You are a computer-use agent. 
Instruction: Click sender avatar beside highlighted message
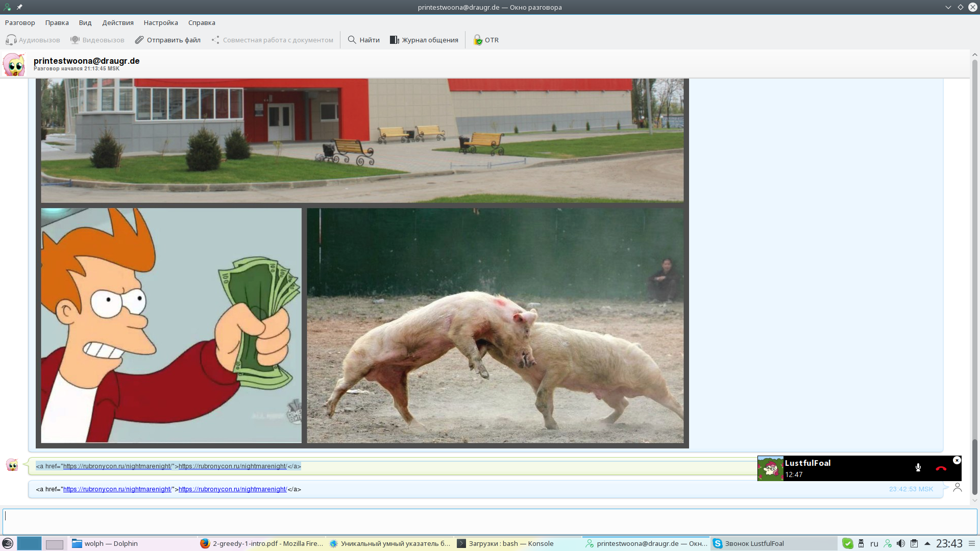[x=12, y=465]
